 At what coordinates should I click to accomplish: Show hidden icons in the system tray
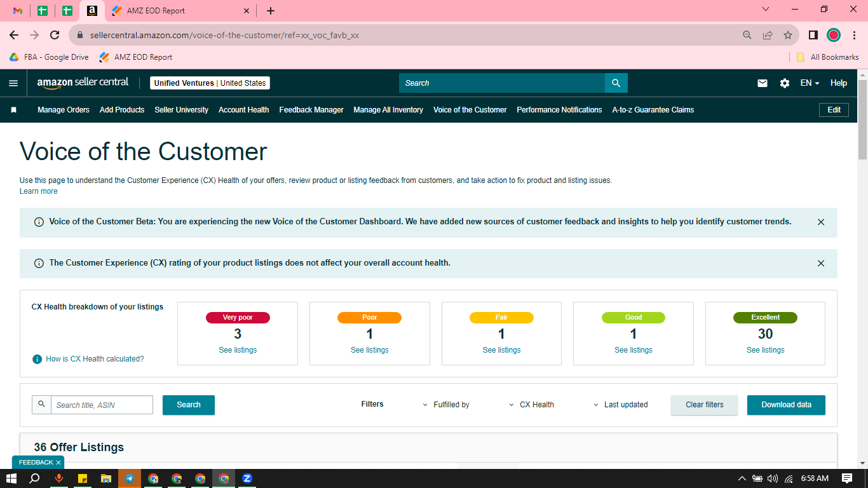point(742,478)
